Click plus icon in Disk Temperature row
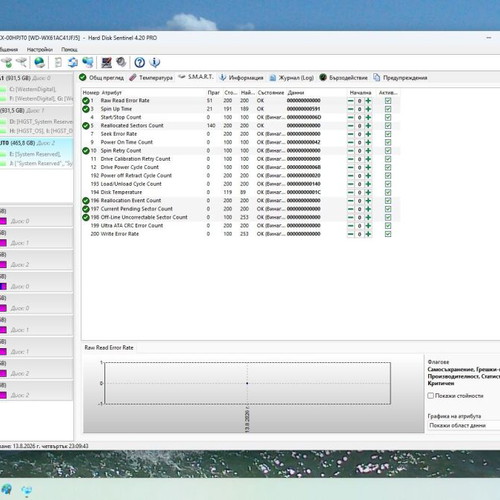Image resolution: width=500 pixels, height=500 pixels. tap(368, 192)
